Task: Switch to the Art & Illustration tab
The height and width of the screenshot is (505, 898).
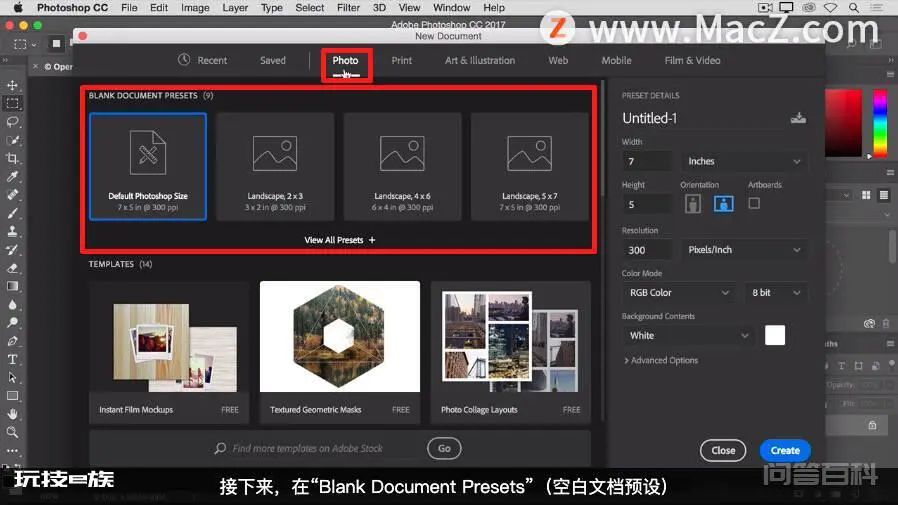Action: tap(480, 60)
